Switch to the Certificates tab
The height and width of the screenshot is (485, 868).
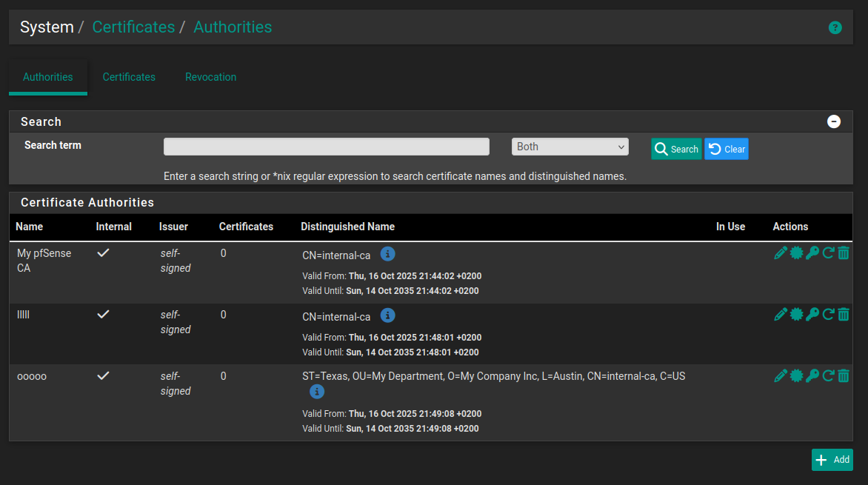pos(129,77)
